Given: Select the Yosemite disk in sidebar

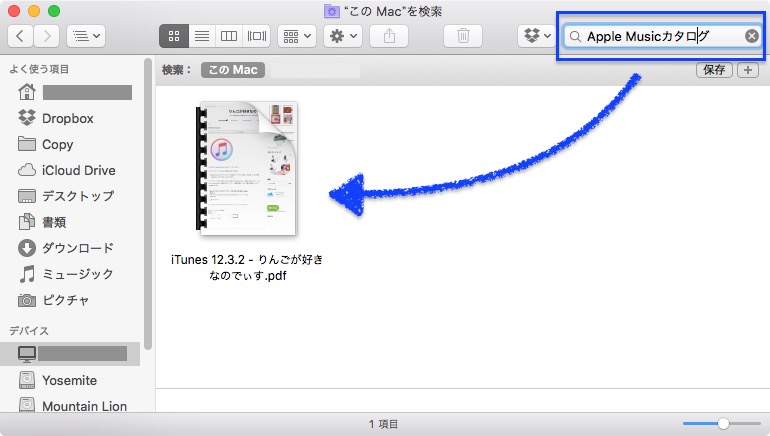Looking at the screenshot, I should pos(58,380).
